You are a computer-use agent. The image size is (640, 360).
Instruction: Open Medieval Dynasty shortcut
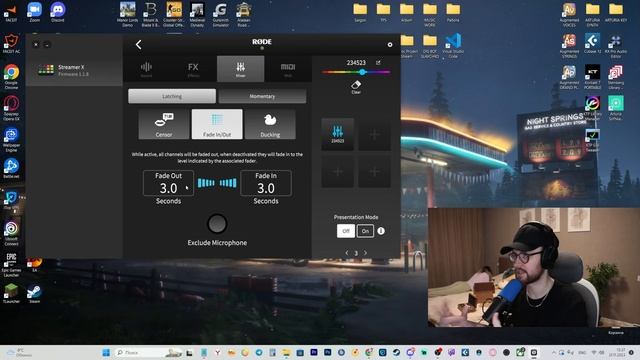197,14
